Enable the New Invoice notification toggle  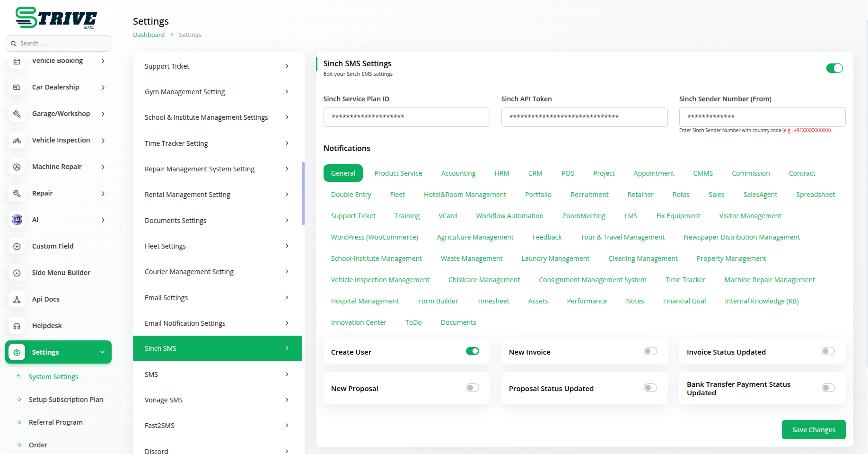tap(650, 351)
